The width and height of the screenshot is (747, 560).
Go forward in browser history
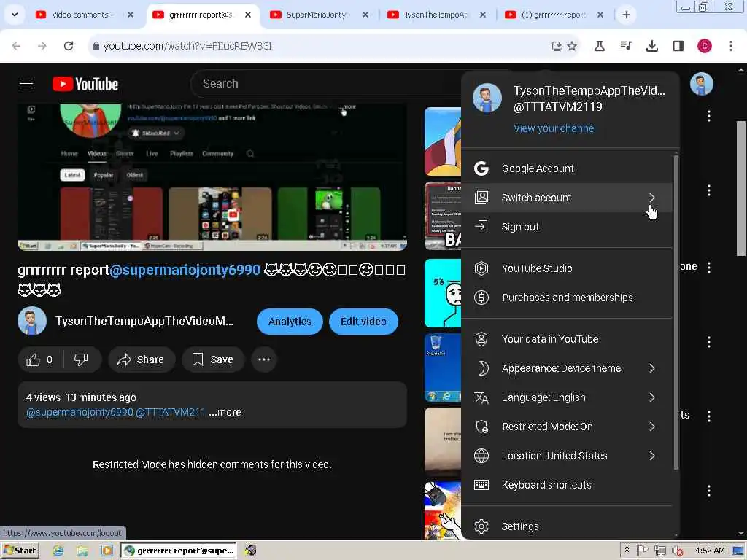pyautogui.click(x=42, y=46)
